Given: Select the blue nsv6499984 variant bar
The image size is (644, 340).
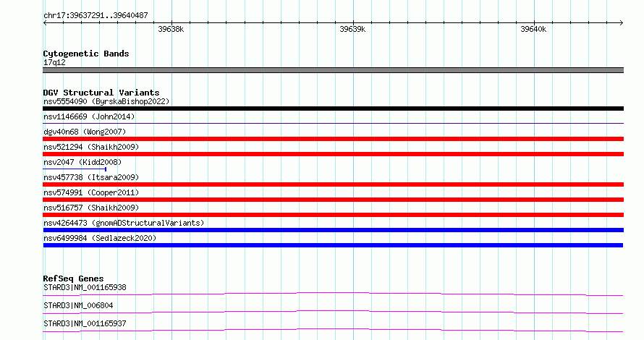Looking at the screenshot, I should [333, 245].
